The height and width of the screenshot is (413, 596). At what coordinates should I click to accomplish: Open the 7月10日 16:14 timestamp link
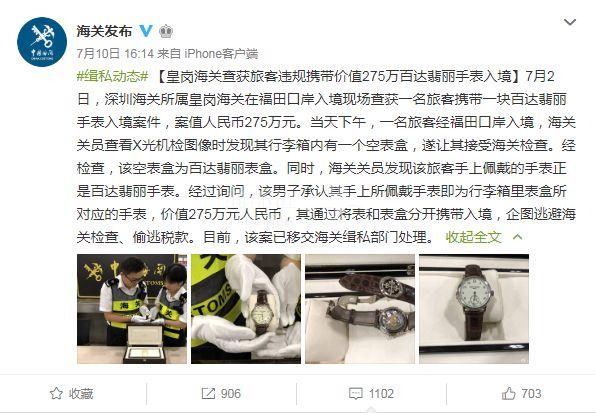click(115, 54)
